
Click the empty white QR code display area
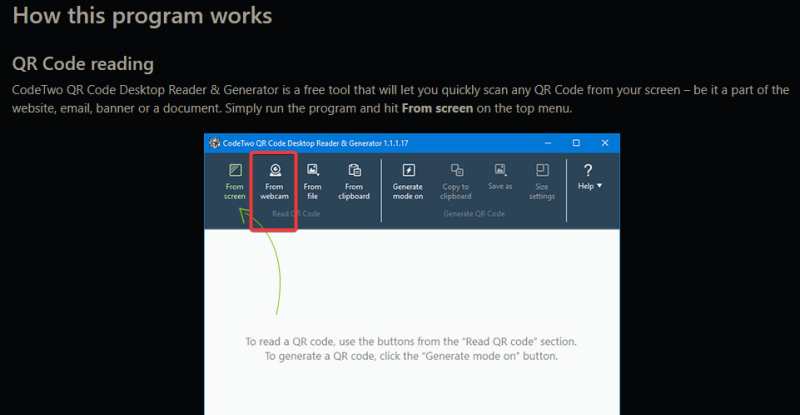click(411, 290)
